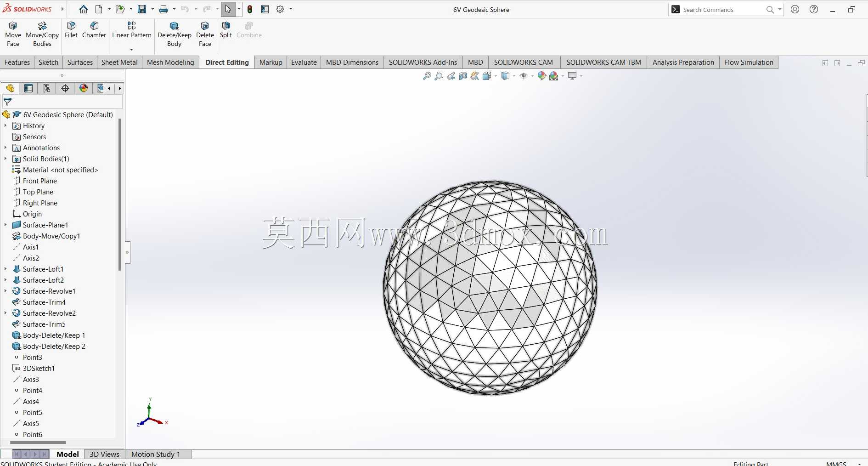Open the Mesh Modeling tab
This screenshot has height=466, width=868.
[x=170, y=63]
